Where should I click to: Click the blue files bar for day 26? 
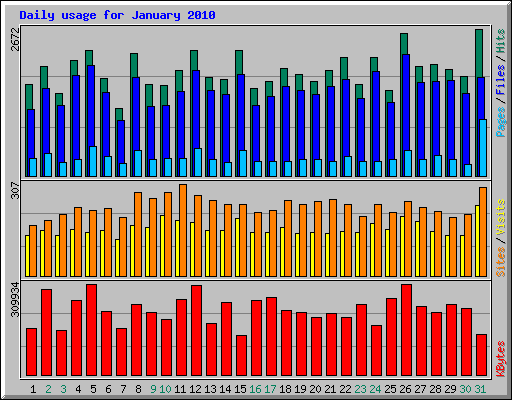406,103
